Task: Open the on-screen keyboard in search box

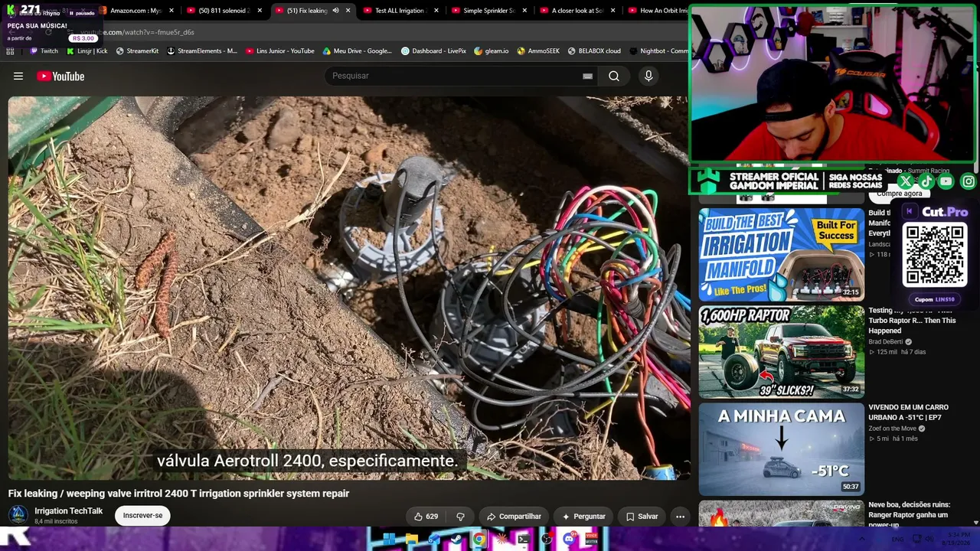Action: click(x=587, y=76)
